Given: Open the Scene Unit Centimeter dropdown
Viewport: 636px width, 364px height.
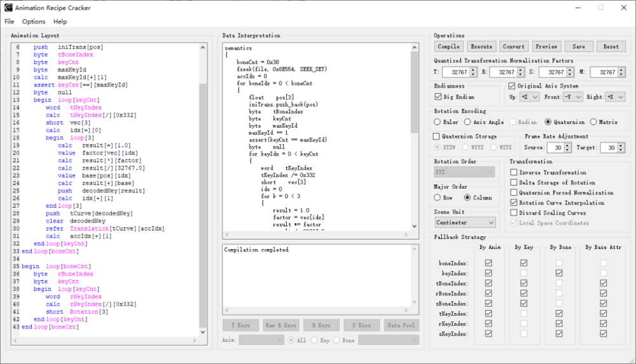Looking at the screenshot, I should 466,222.
